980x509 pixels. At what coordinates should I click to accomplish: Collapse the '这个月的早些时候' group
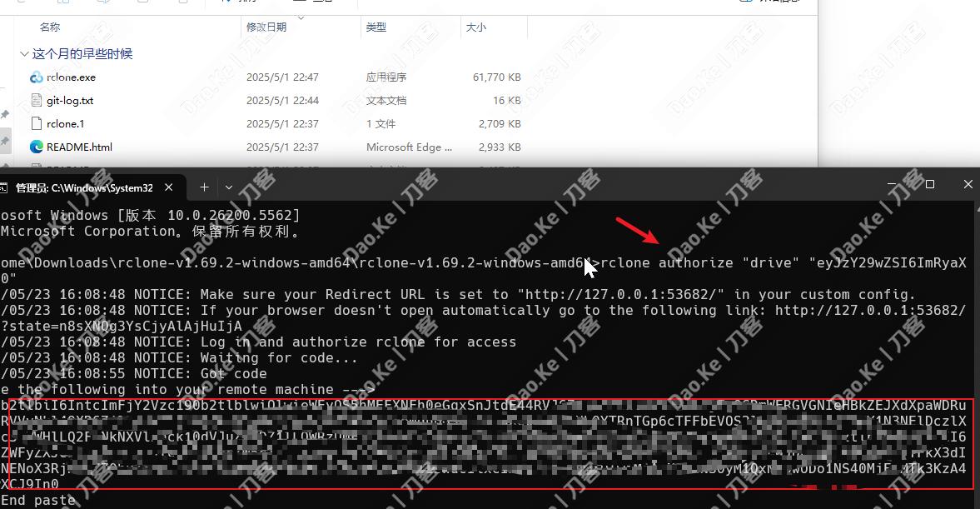[24, 54]
